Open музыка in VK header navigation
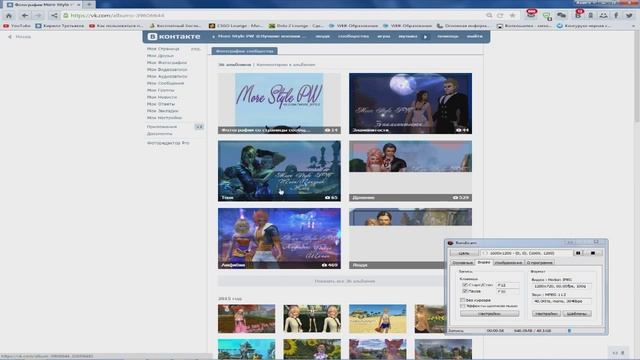 coord(408,36)
